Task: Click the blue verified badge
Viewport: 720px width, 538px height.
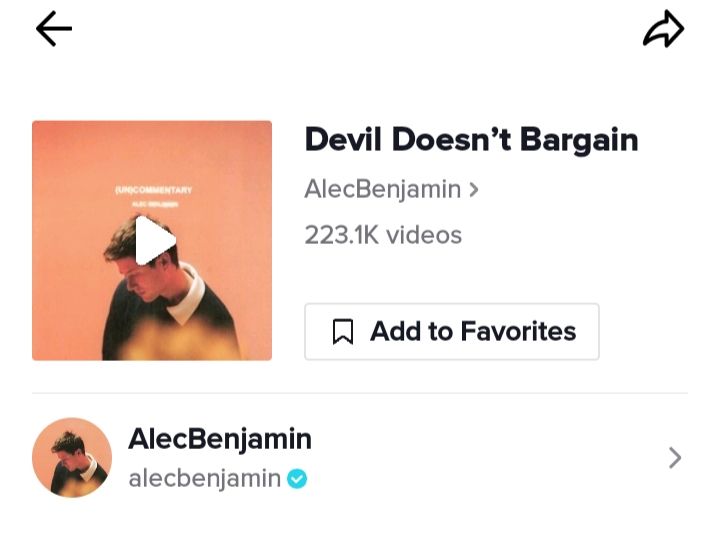Action: [x=297, y=479]
